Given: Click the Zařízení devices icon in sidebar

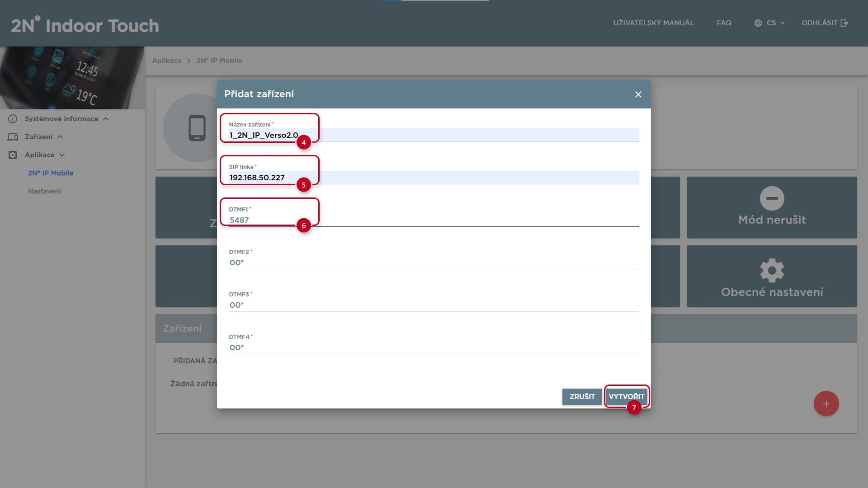Looking at the screenshot, I should pyautogui.click(x=13, y=137).
